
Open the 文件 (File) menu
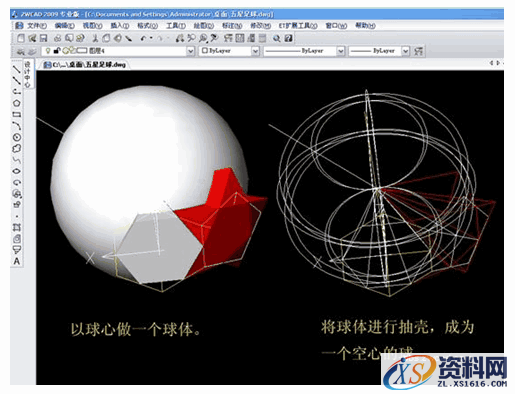click(x=37, y=26)
